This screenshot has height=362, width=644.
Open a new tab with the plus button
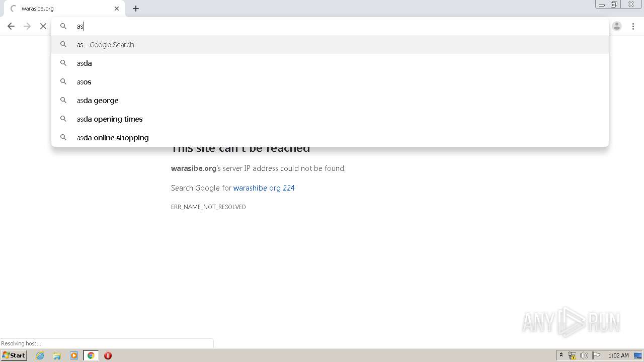[x=136, y=9]
